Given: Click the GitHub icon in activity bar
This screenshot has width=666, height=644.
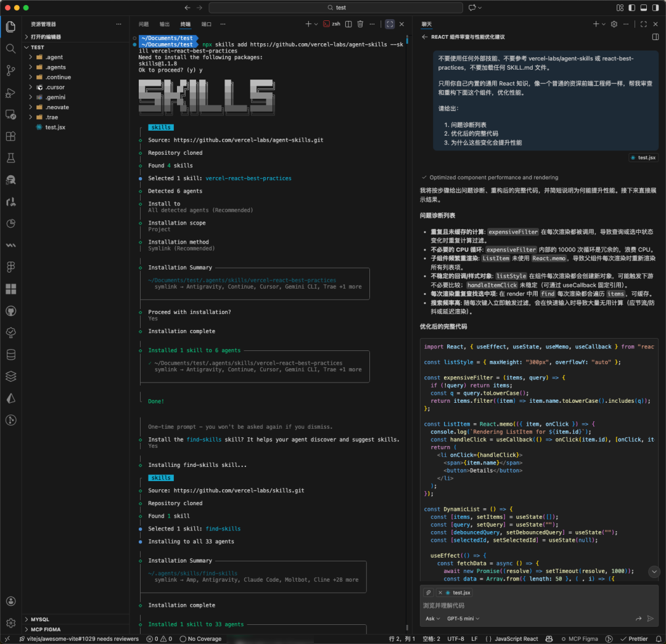Looking at the screenshot, I should [x=10, y=310].
